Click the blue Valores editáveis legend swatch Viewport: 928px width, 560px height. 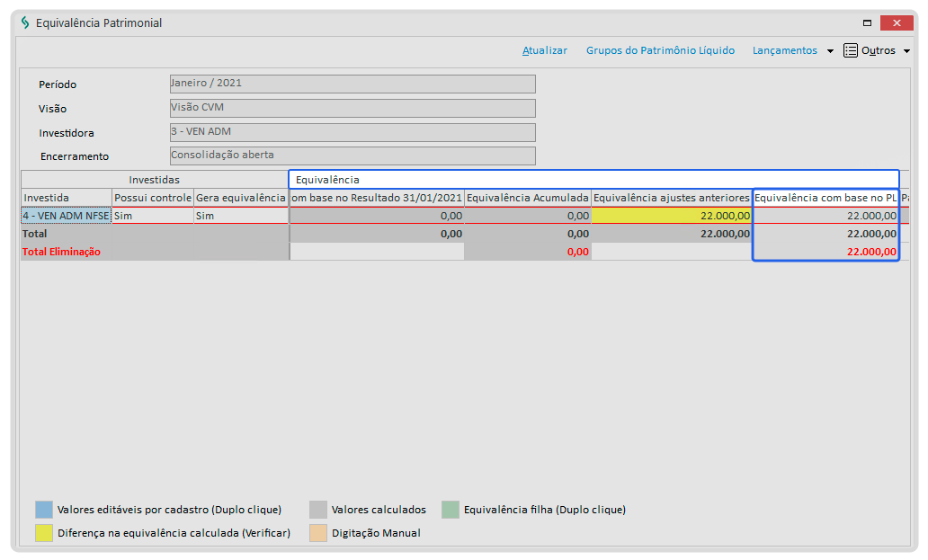[44, 510]
